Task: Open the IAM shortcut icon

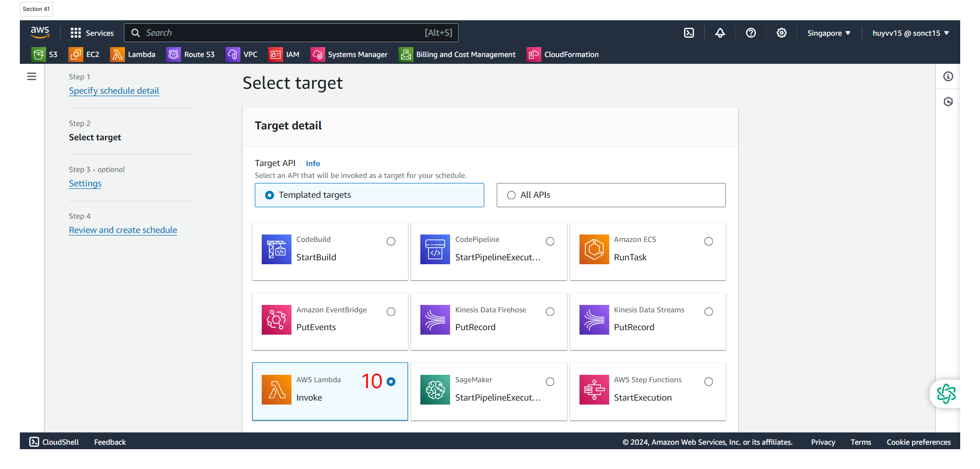Action: 275,55
